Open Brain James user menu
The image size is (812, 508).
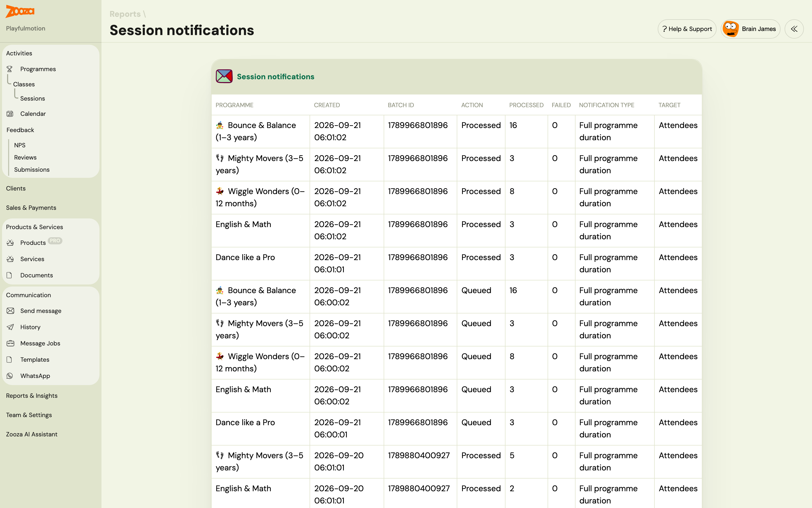pos(751,29)
